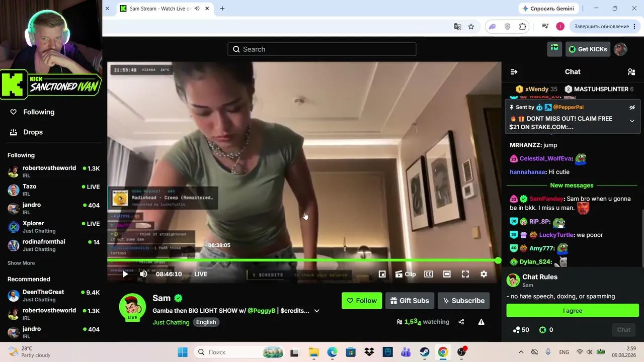Open robertovstheworld in the Following list
The height and width of the screenshot is (362, 644).
tap(53, 171)
